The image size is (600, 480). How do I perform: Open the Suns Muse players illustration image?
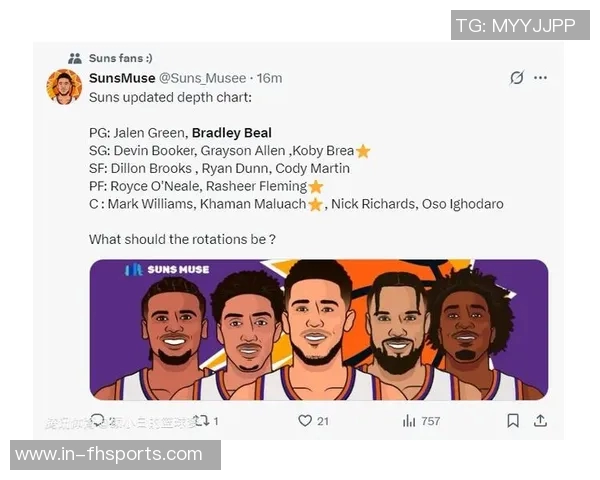(319, 330)
